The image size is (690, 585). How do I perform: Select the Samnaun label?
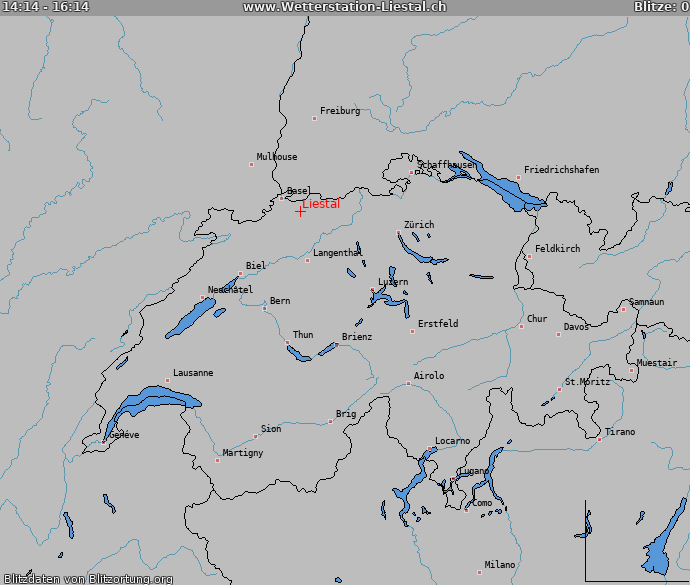[x=646, y=302]
